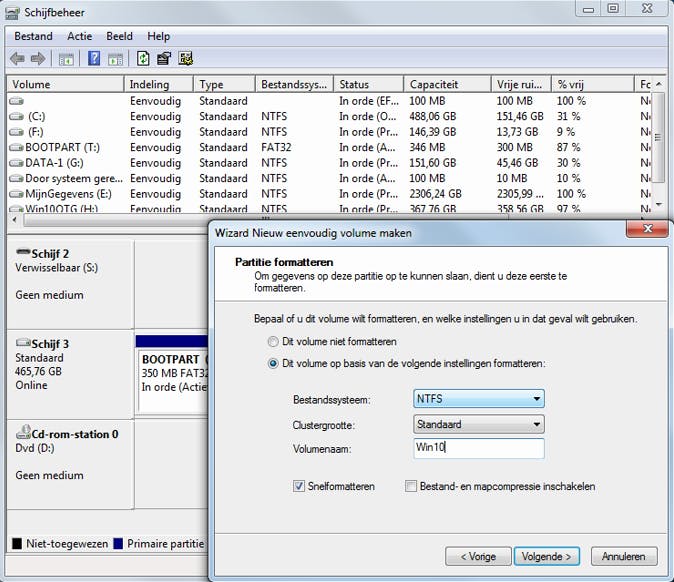
Task: Select the '488,06 GB' capacity cell
Action: (432, 116)
